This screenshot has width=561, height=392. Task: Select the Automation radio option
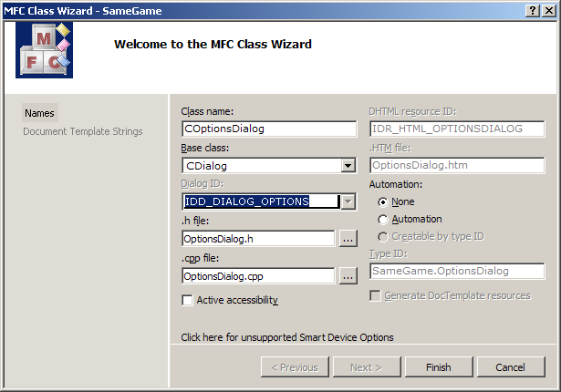pyautogui.click(x=383, y=220)
